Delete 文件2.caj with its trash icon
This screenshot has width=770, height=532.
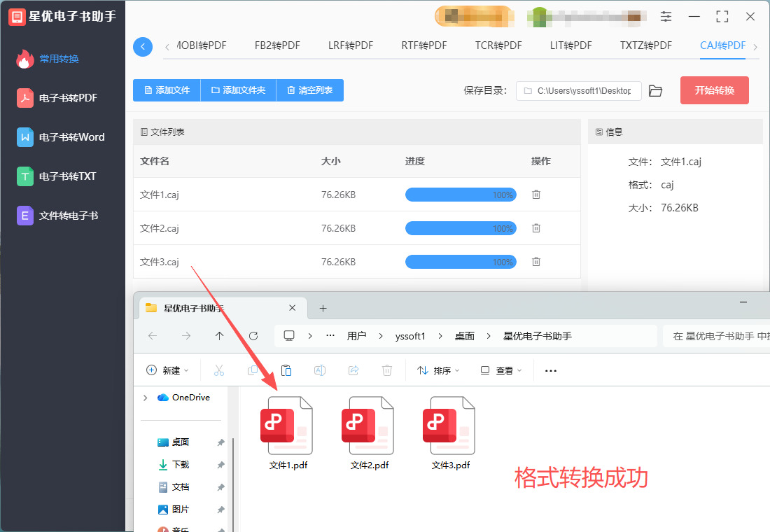[536, 228]
